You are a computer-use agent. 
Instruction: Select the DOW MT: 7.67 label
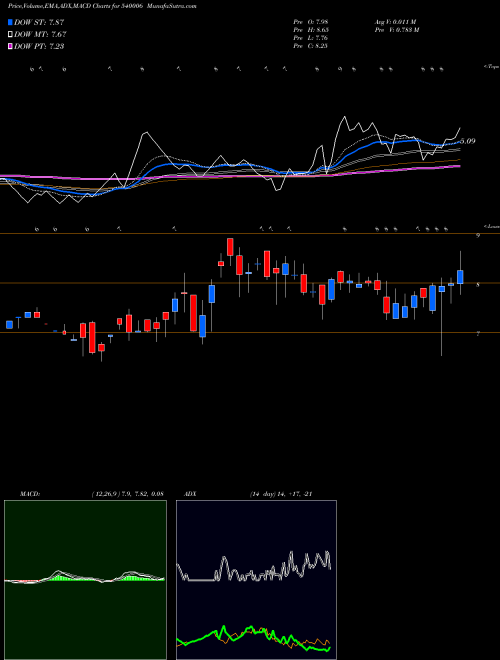tap(40, 35)
